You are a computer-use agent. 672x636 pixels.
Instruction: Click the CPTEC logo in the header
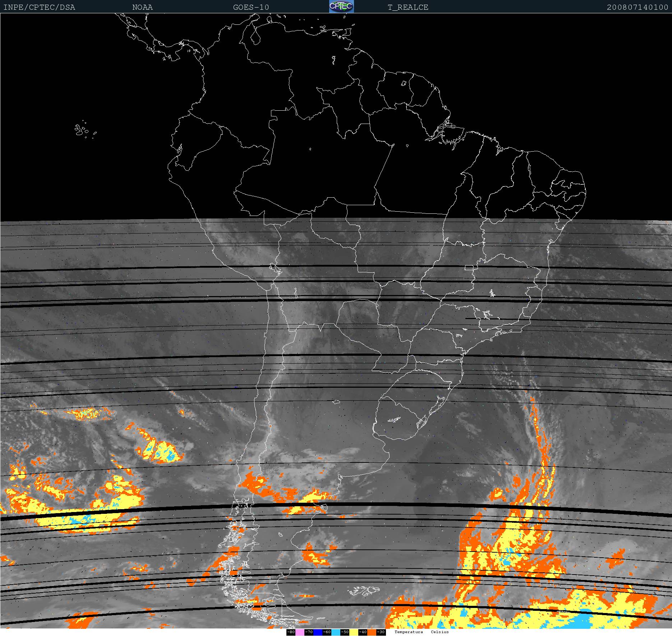pos(341,6)
